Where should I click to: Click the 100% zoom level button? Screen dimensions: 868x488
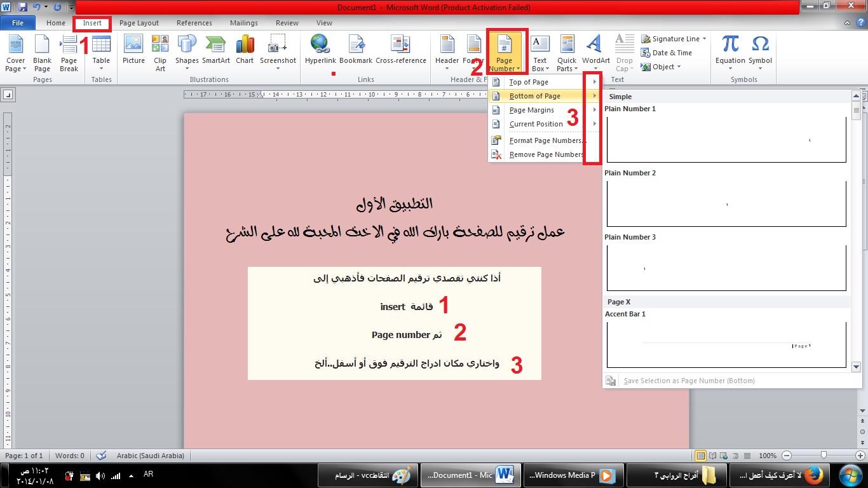(768, 456)
